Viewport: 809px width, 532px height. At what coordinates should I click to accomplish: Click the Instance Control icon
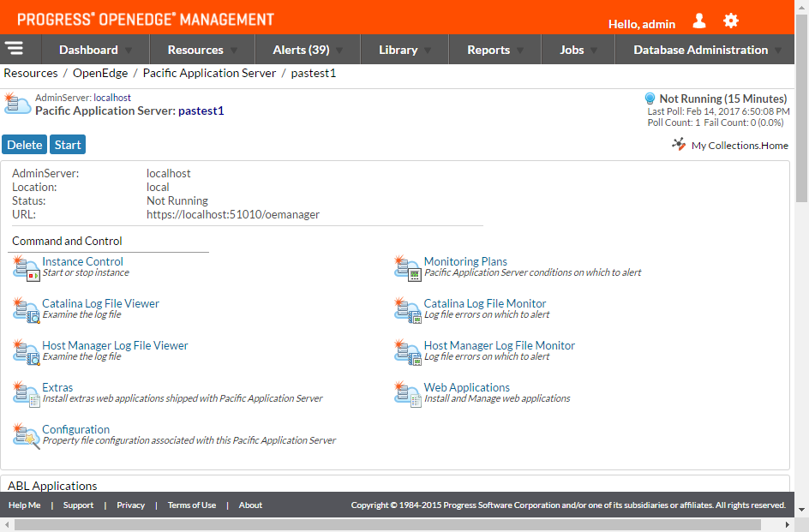coord(26,267)
